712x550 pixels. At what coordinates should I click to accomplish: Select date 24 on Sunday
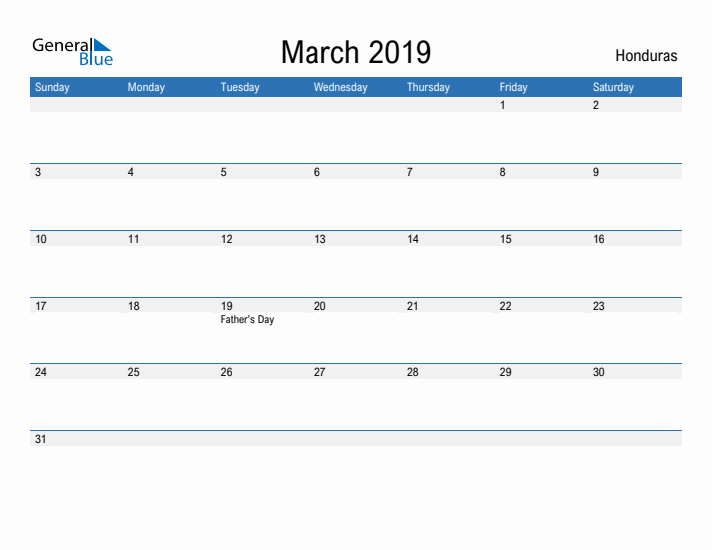click(41, 372)
